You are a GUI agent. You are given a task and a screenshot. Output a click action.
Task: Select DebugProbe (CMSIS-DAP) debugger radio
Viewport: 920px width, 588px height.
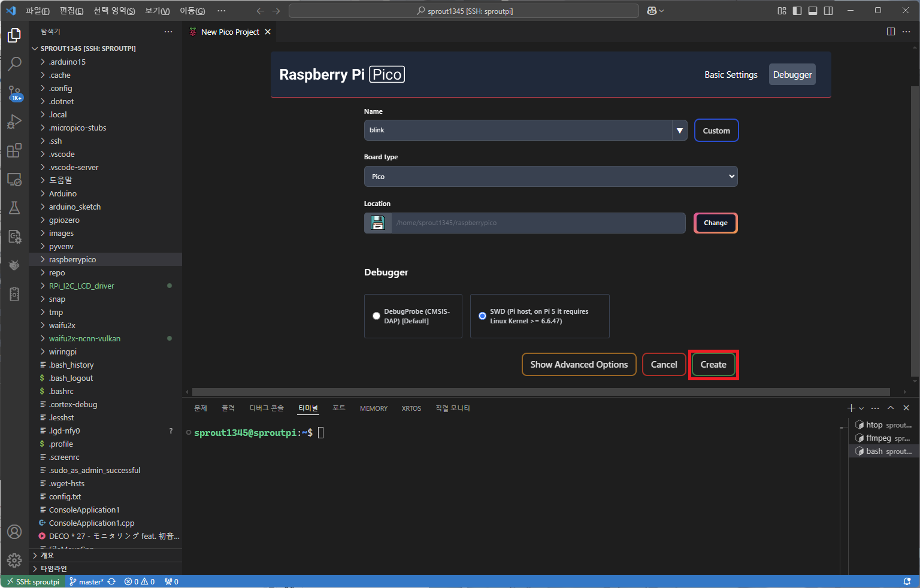point(376,316)
